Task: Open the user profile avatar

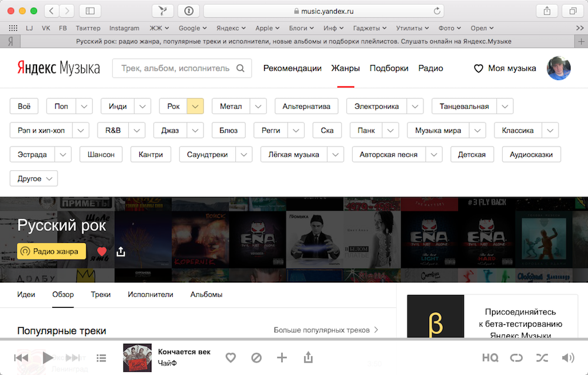Action: pyautogui.click(x=559, y=68)
